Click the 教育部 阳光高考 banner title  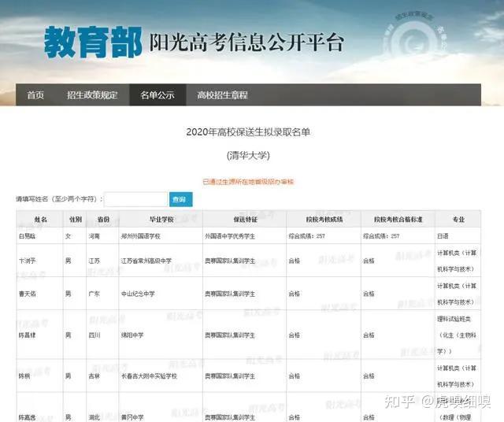pos(195,42)
